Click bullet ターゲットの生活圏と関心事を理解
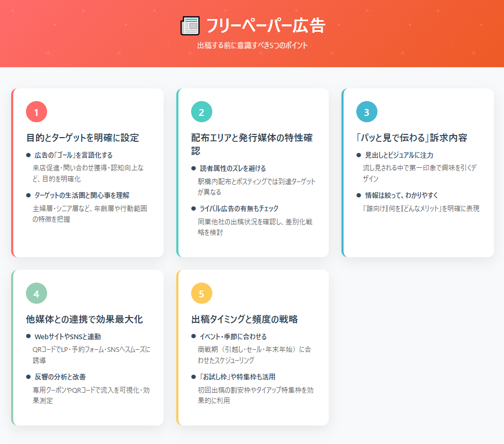 coord(82,195)
